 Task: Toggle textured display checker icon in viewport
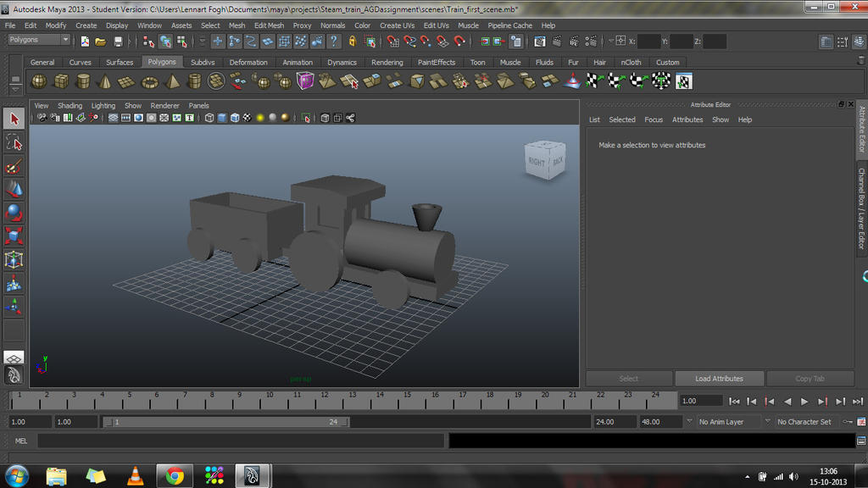tap(248, 118)
